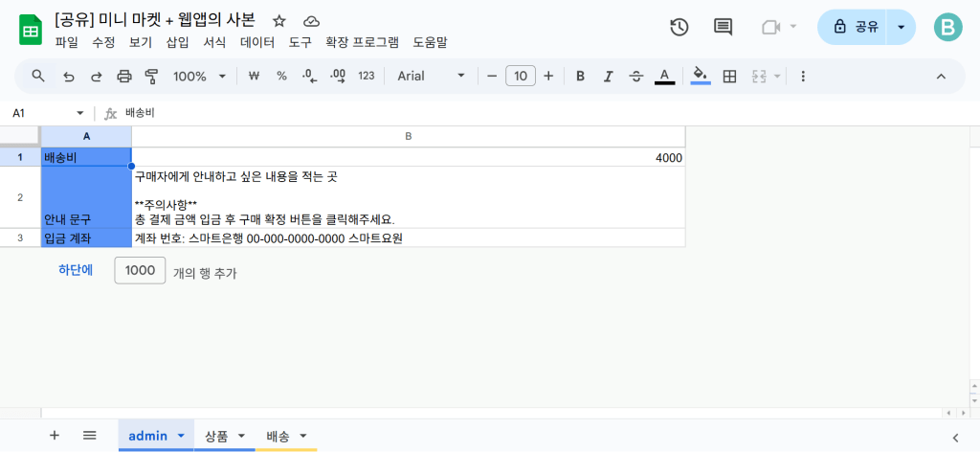Image resolution: width=980 pixels, height=452 pixels.
Task: Click the row count input field
Action: coord(140,271)
